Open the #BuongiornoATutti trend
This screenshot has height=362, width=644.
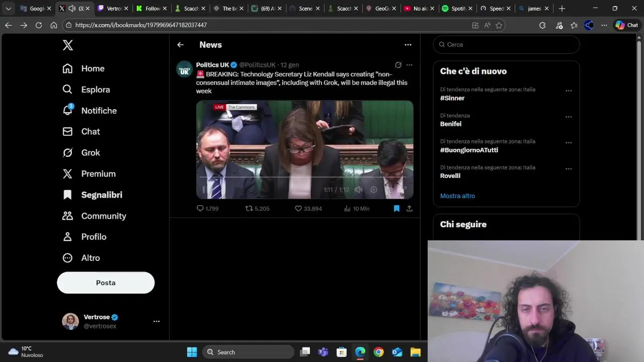click(x=469, y=150)
